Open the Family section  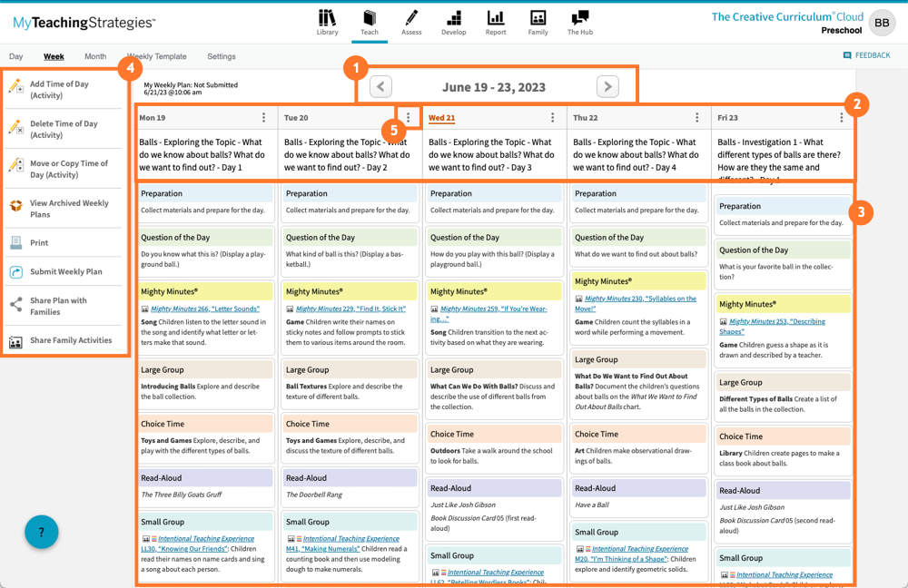tap(538, 23)
